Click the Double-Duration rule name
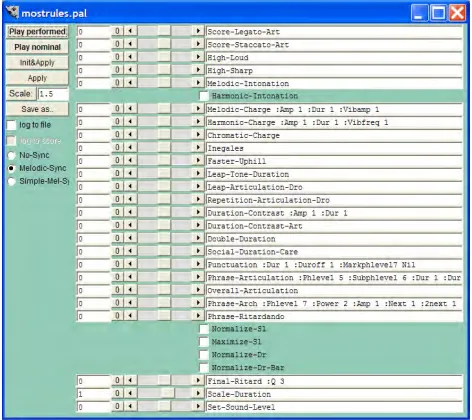 (242, 239)
